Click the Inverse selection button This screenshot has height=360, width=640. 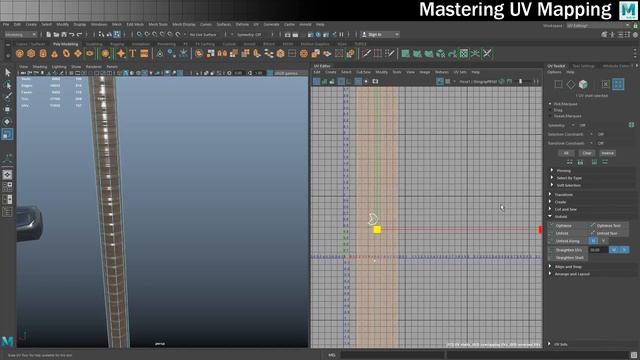tap(607, 153)
